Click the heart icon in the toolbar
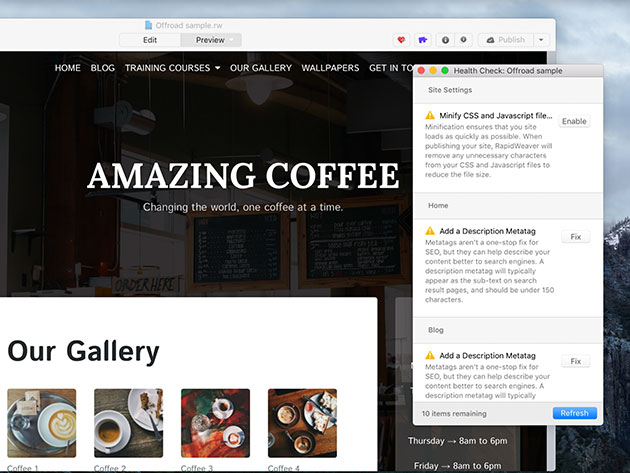630x473 pixels. tap(401, 40)
